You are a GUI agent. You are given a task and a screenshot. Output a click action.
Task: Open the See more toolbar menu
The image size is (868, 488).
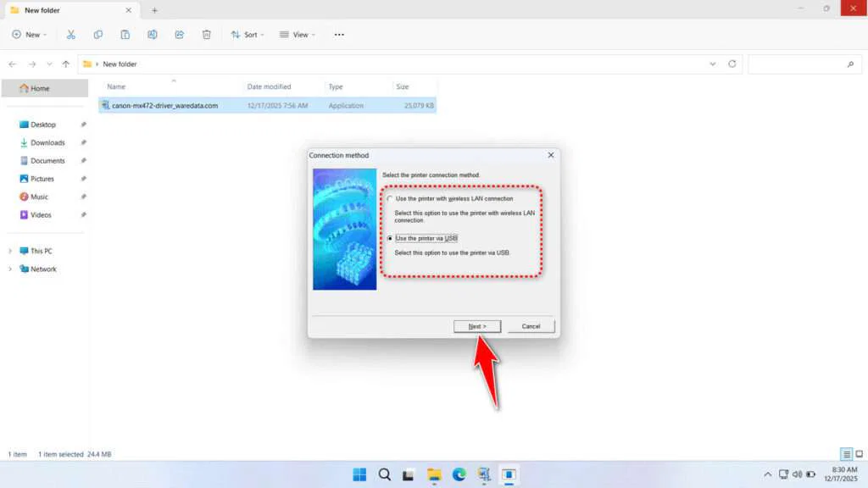click(339, 34)
